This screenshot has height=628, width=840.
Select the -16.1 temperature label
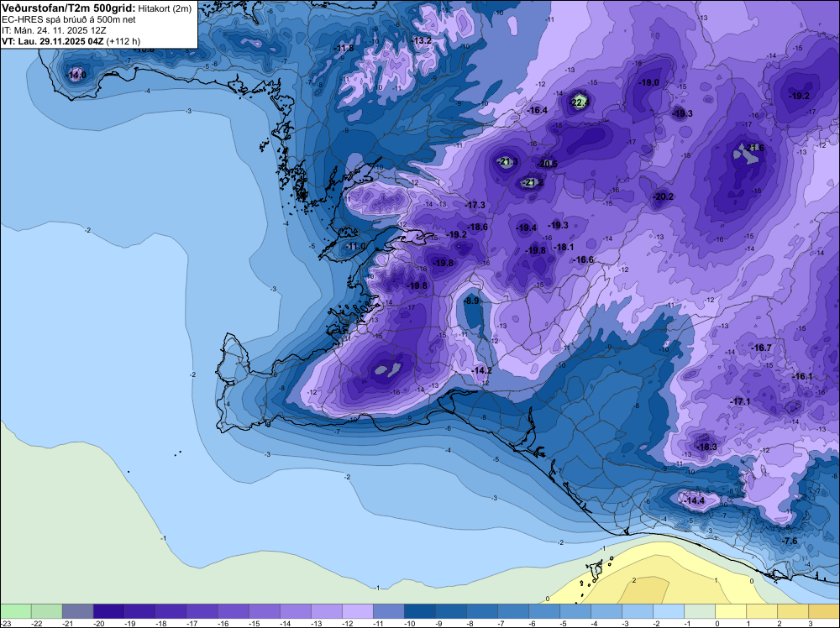[802, 376]
